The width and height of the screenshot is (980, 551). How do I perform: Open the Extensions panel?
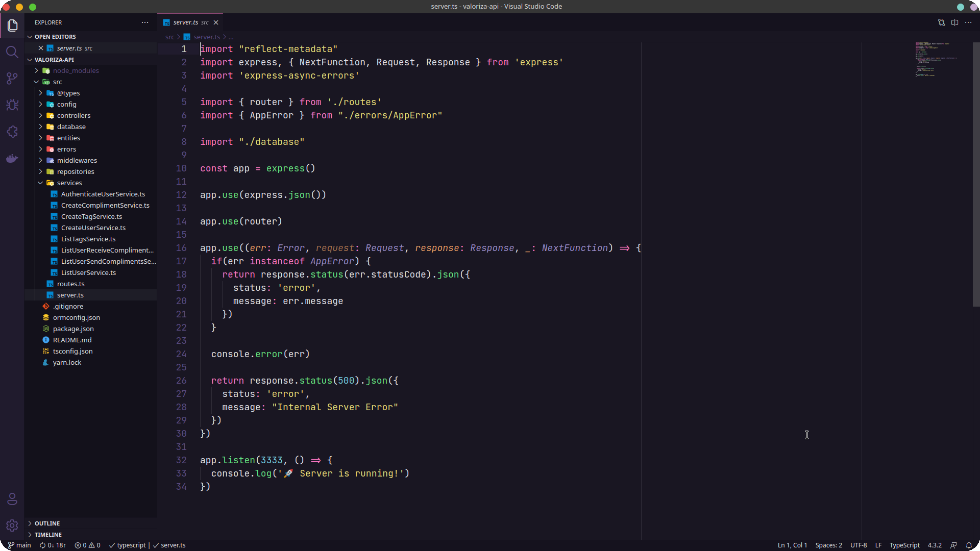coord(12,132)
